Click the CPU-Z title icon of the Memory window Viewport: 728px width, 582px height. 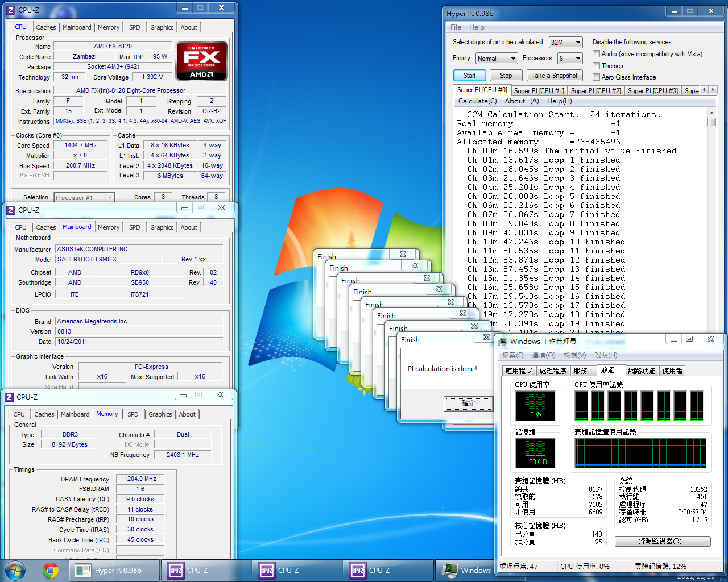[9, 397]
